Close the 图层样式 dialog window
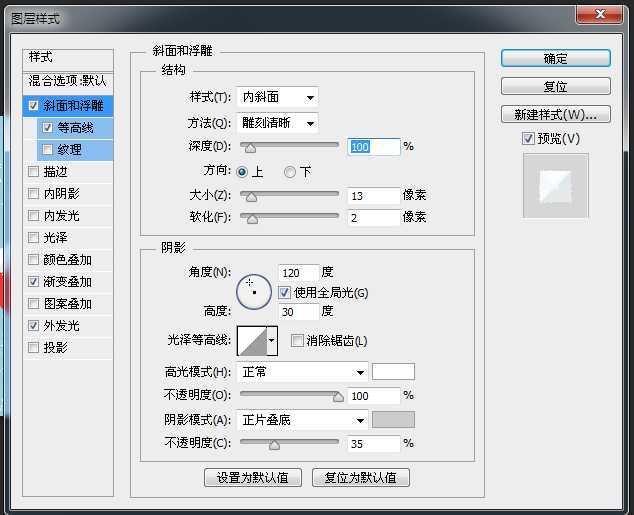The height and width of the screenshot is (515, 634). pos(604,13)
